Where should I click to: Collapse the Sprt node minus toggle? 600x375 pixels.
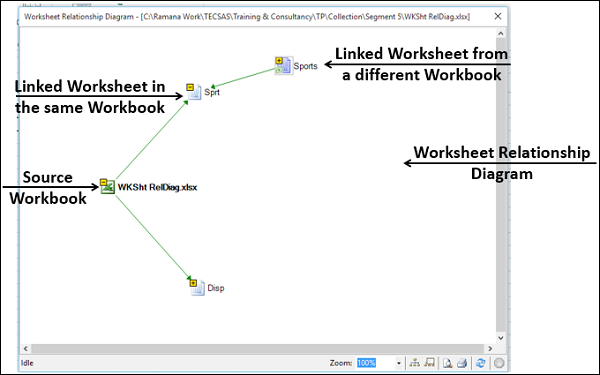190,88
